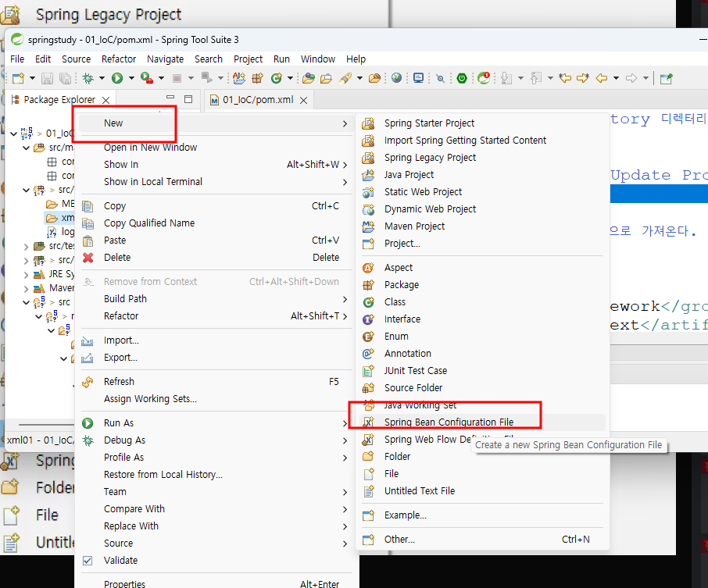This screenshot has height=588, width=708.
Task: Click Copy in the context menu
Action: click(216, 206)
